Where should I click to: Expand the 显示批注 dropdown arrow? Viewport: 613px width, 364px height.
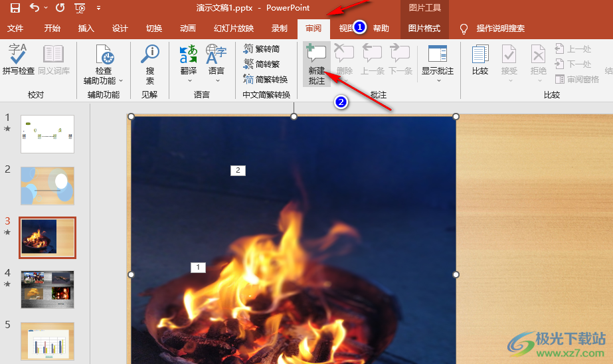tap(438, 80)
